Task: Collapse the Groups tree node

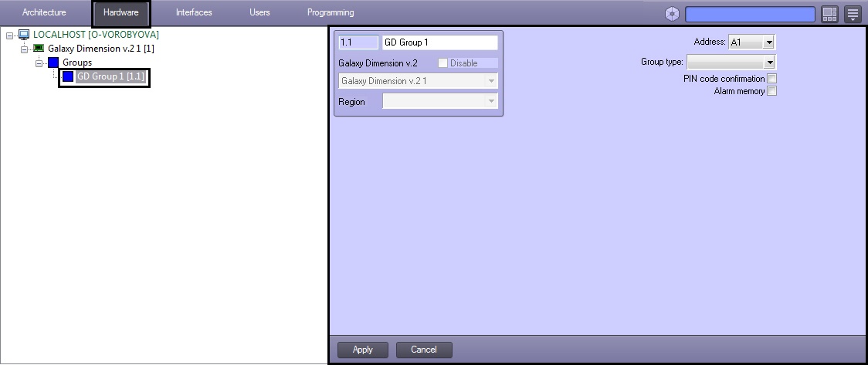Action: 39,63
